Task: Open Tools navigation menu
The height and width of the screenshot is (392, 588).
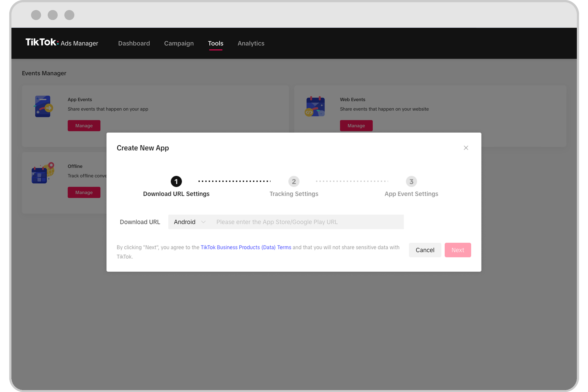Action: coord(215,43)
